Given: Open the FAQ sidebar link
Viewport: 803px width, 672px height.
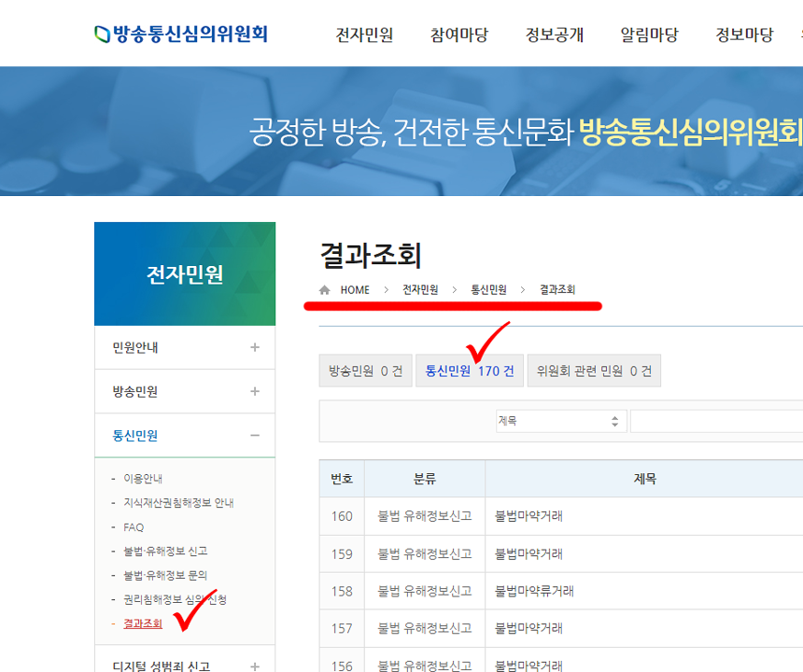Looking at the screenshot, I should coord(134,527).
